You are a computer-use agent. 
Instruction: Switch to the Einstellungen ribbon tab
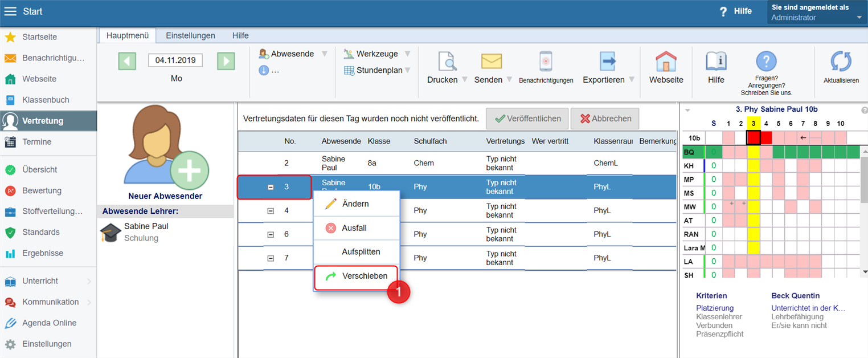point(190,35)
